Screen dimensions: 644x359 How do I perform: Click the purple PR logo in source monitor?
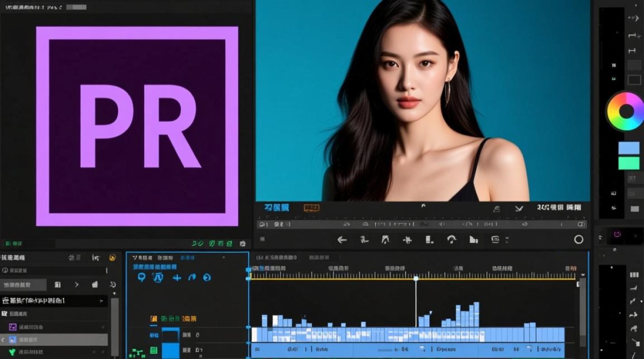click(x=137, y=126)
